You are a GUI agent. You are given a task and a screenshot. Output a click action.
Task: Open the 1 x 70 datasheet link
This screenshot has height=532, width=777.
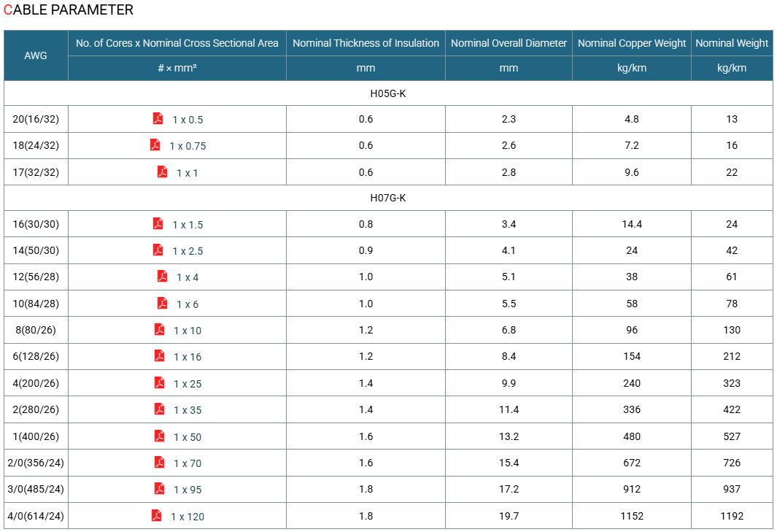pos(188,463)
